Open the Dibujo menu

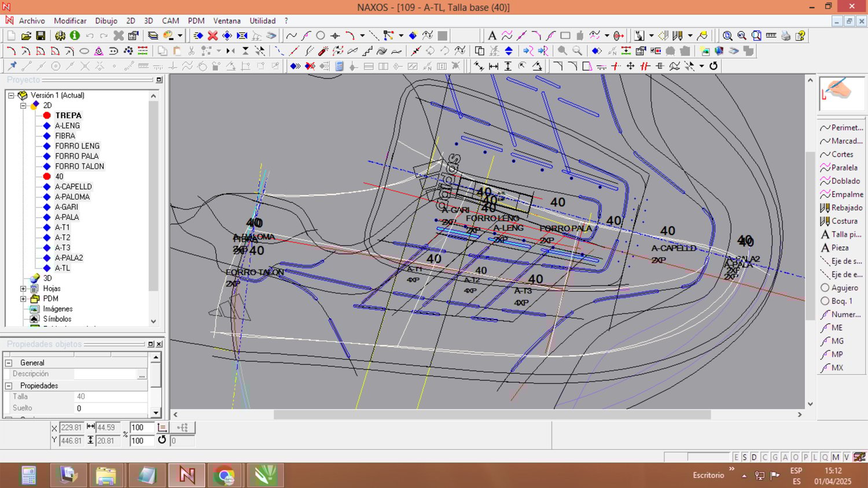[106, 21]
